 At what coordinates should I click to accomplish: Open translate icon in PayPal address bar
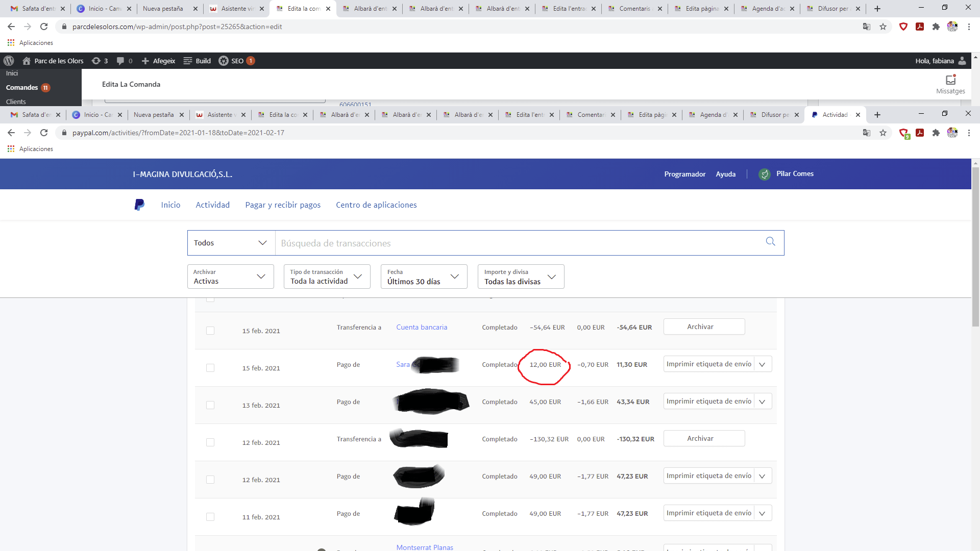coord(867,133)
